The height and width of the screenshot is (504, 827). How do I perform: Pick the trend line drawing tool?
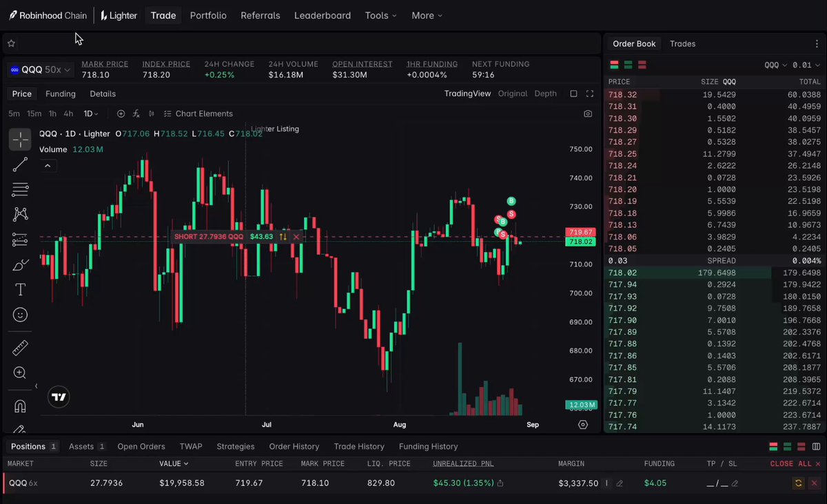click(20, 165)
